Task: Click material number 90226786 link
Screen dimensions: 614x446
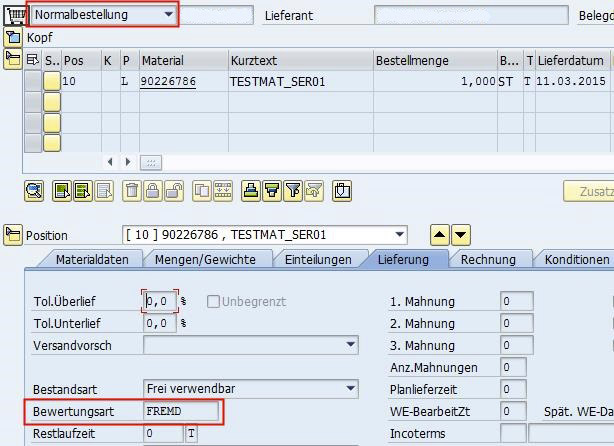Action: pos(168,82)
